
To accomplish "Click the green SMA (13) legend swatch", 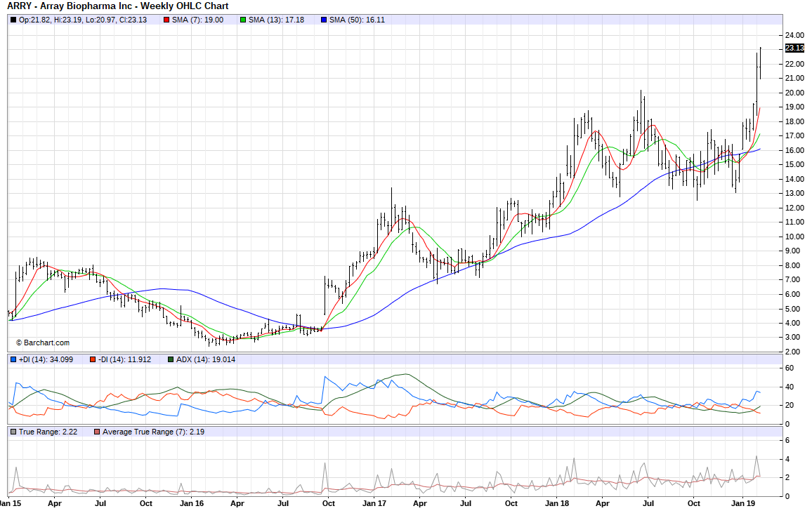I will 244,20.
